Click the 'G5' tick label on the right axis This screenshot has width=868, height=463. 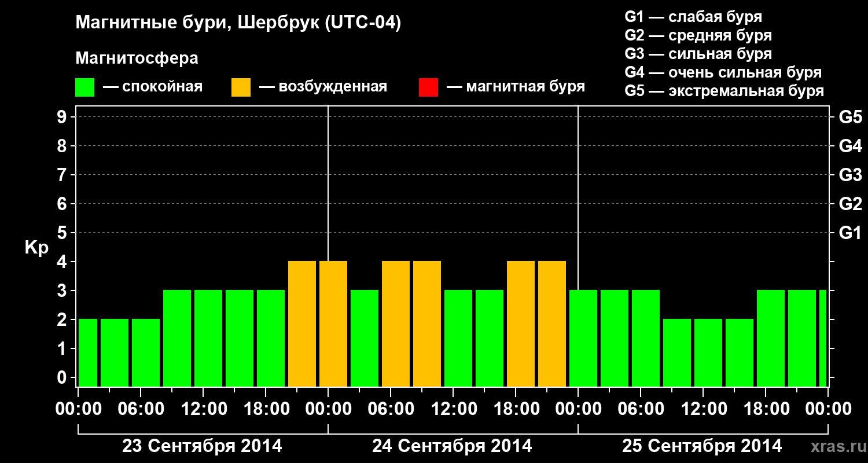point(850,117)
